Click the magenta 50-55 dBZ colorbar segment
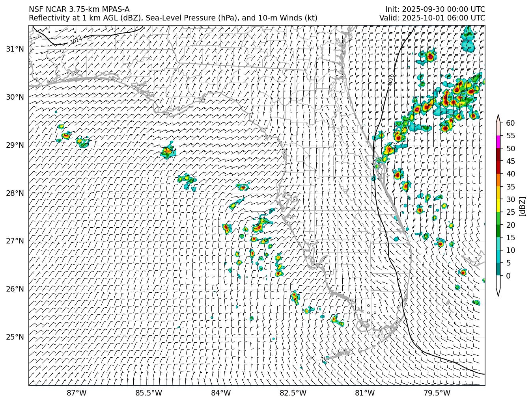The height and width of the screenshot is (403, 532). click(498, 142)
